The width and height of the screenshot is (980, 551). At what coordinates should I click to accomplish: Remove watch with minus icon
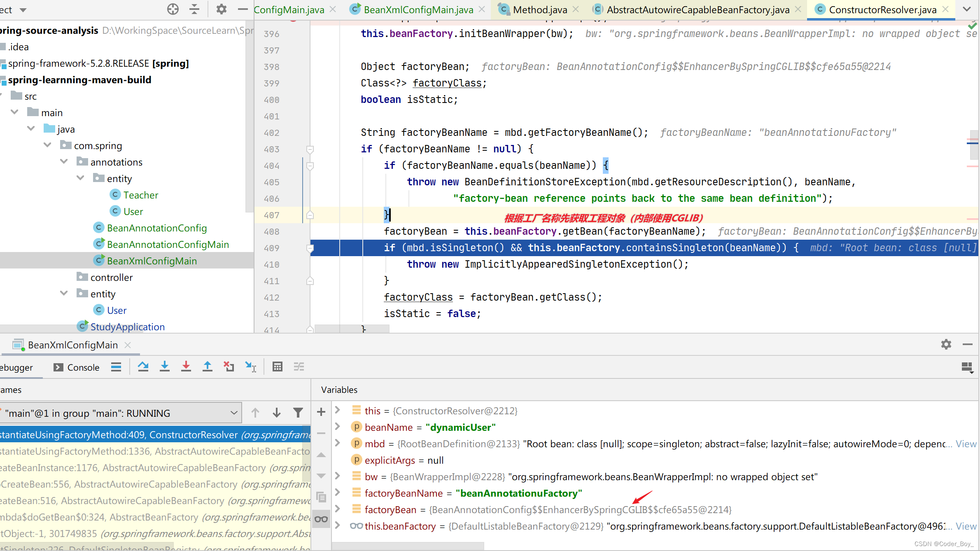tap(321, 433)
